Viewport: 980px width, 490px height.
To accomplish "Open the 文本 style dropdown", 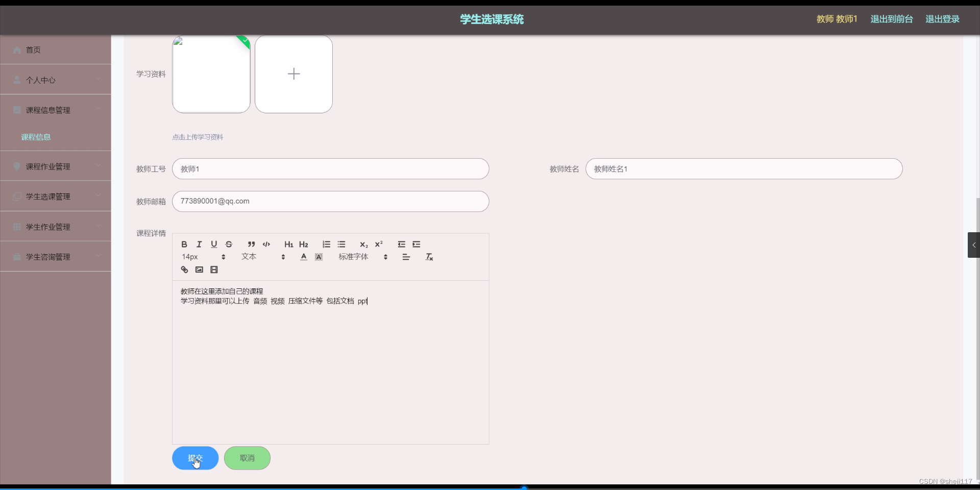I will click(255, 257).
